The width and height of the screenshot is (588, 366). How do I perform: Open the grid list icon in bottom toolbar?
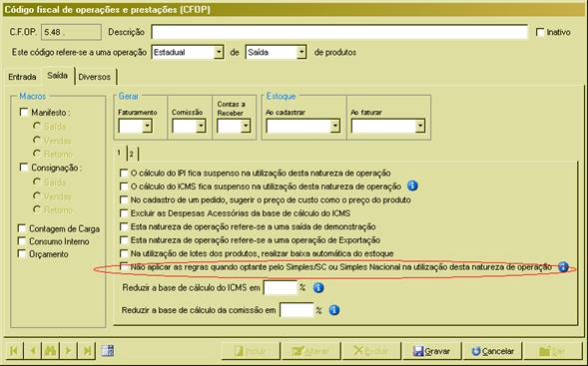pyautogui.click(x=108, y=351)
